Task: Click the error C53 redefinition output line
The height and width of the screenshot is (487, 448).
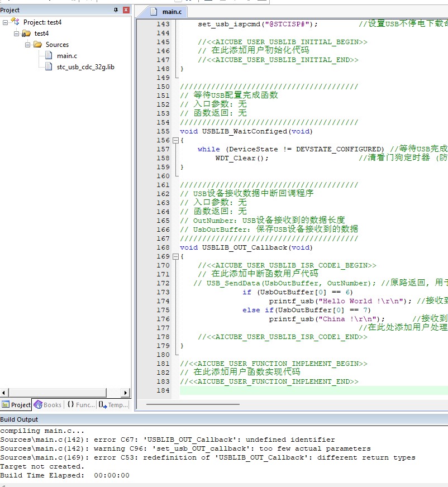Action: coord(208,457)
